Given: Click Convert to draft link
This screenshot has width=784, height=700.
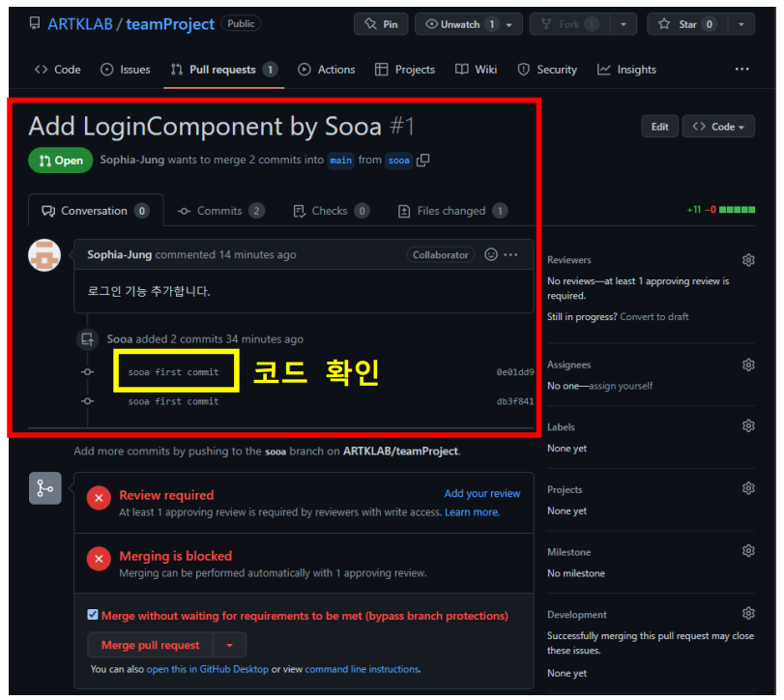Looking at the screenshot, I should click(654, 317).
